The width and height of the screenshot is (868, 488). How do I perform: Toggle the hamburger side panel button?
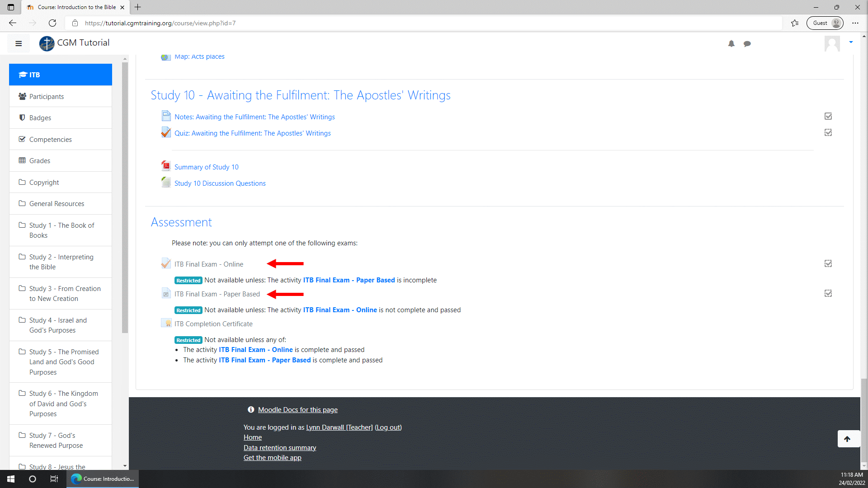coord(19,43)
